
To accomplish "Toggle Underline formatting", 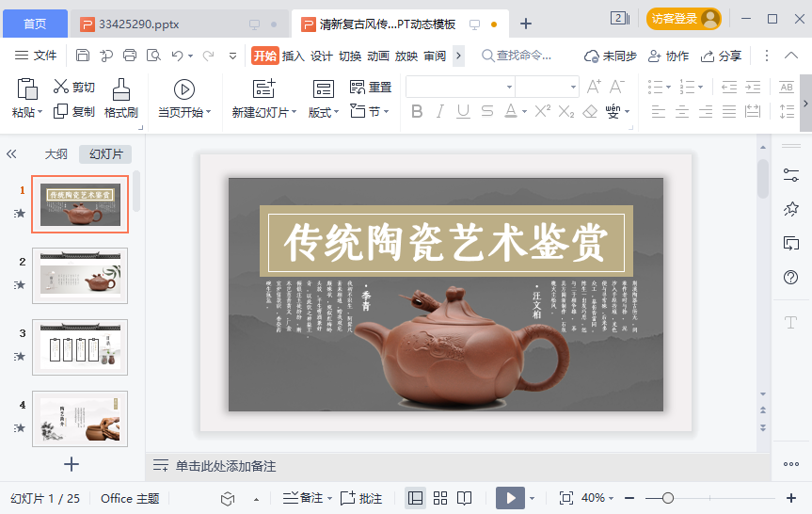I will click(x=464, y=111).
